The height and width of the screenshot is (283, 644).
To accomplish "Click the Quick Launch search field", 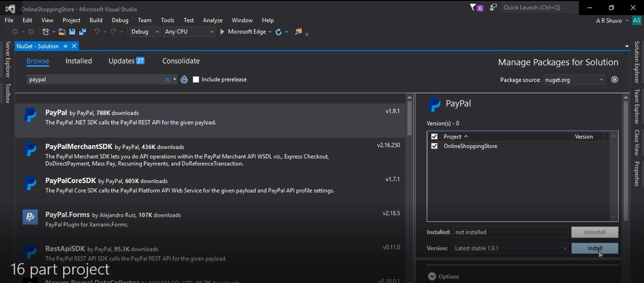I will point(540,8).
